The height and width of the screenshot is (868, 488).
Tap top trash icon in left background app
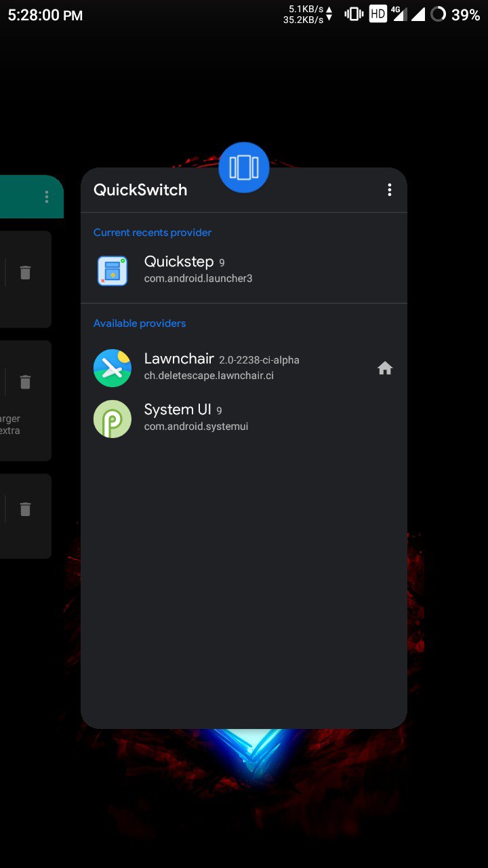click(25, 273)
